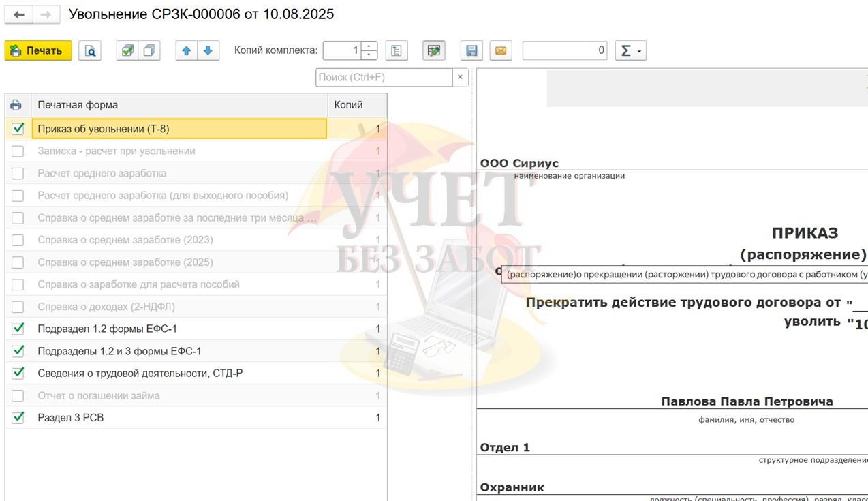Click the Копий комплекта stepper arrows
The image size is (868, 501).
pyautogui.click(x=369, y=50)
